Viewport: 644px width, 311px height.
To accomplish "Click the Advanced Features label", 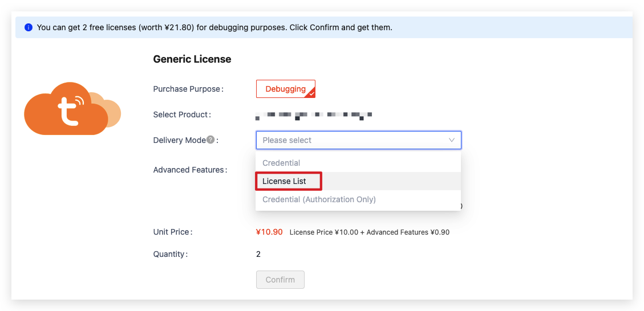I will [x=189, y=170].
